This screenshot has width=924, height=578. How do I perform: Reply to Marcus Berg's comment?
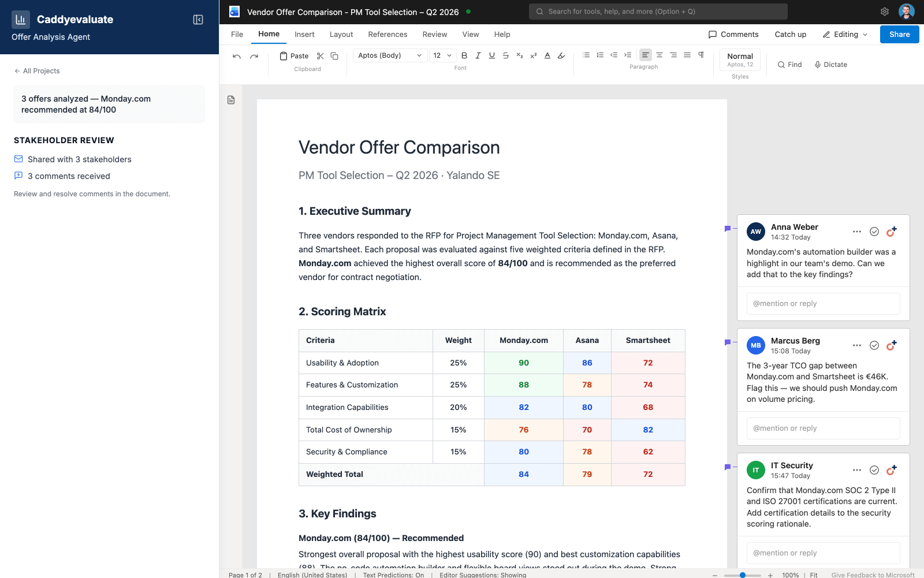click(824, 428)
